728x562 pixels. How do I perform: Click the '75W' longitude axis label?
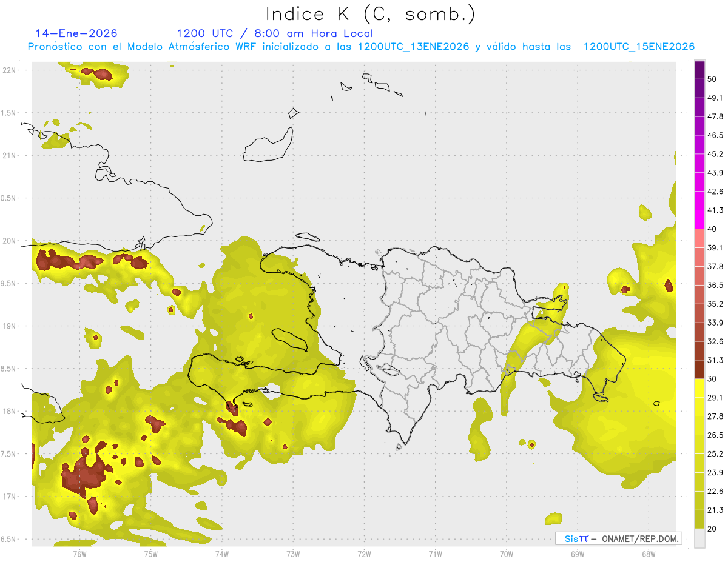pos(150,554)
